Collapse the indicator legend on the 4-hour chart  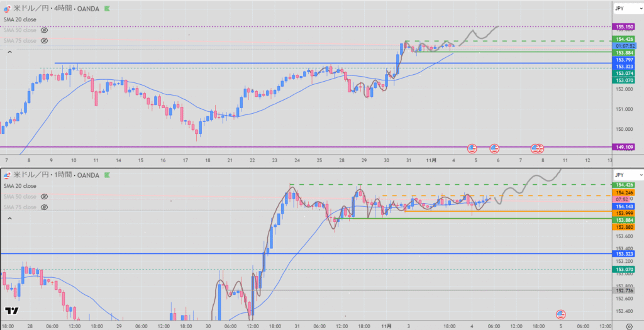point(9,52)
